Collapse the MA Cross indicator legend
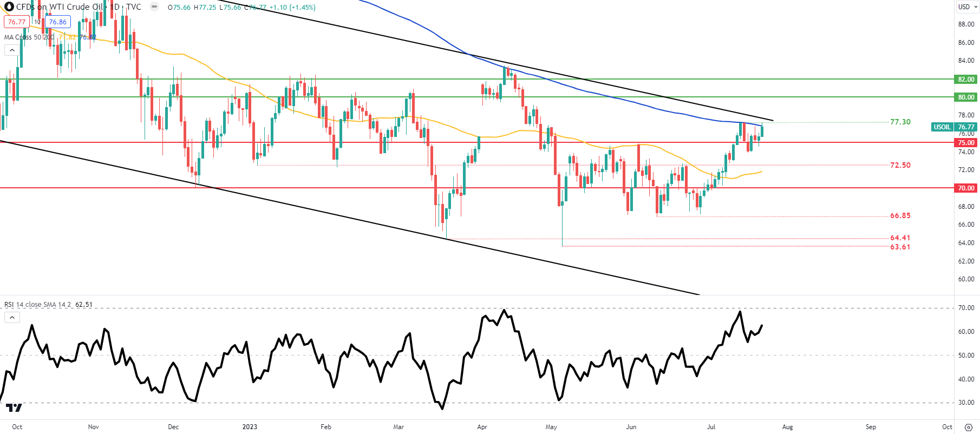Screen dimensions: 980x434 point(12,50)
